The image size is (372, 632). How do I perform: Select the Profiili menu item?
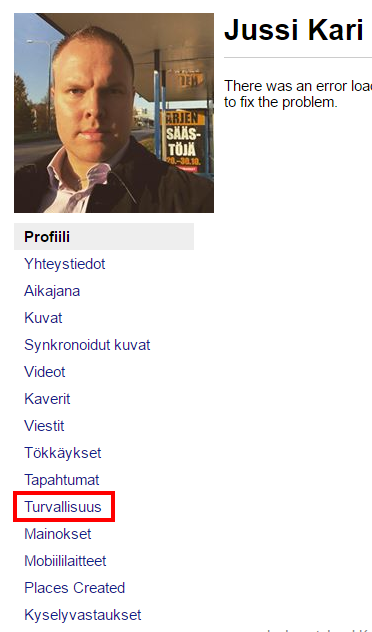[104, 237]
